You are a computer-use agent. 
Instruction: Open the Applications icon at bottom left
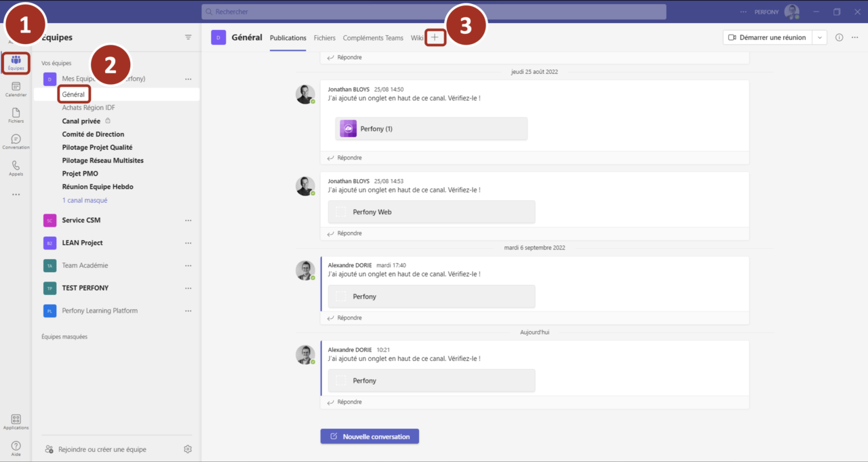(15, 421)
